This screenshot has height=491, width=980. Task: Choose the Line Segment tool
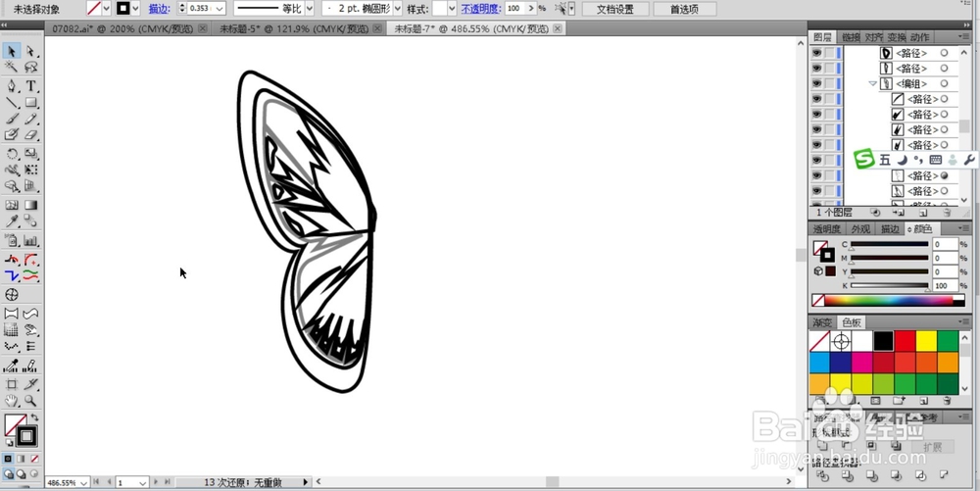(x=11, y=103)
